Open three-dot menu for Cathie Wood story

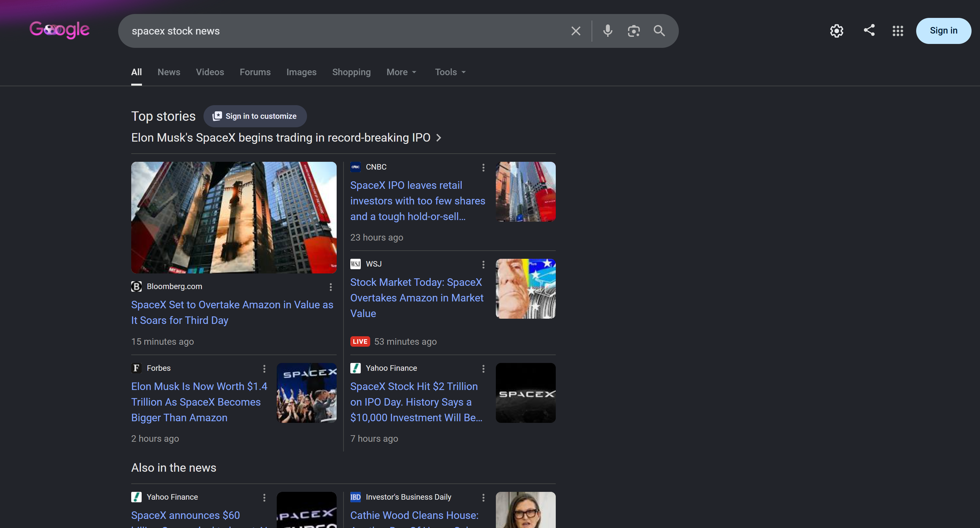(483, 498)
